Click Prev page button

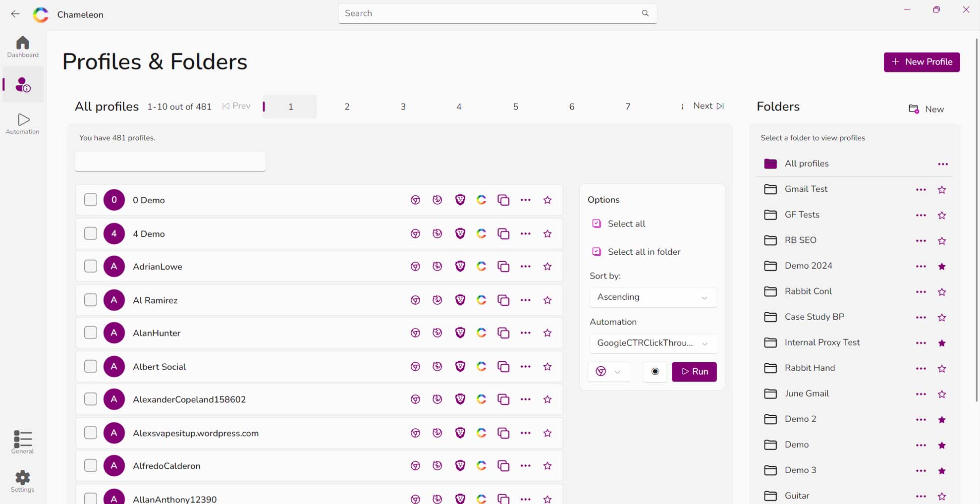[236, 106]
